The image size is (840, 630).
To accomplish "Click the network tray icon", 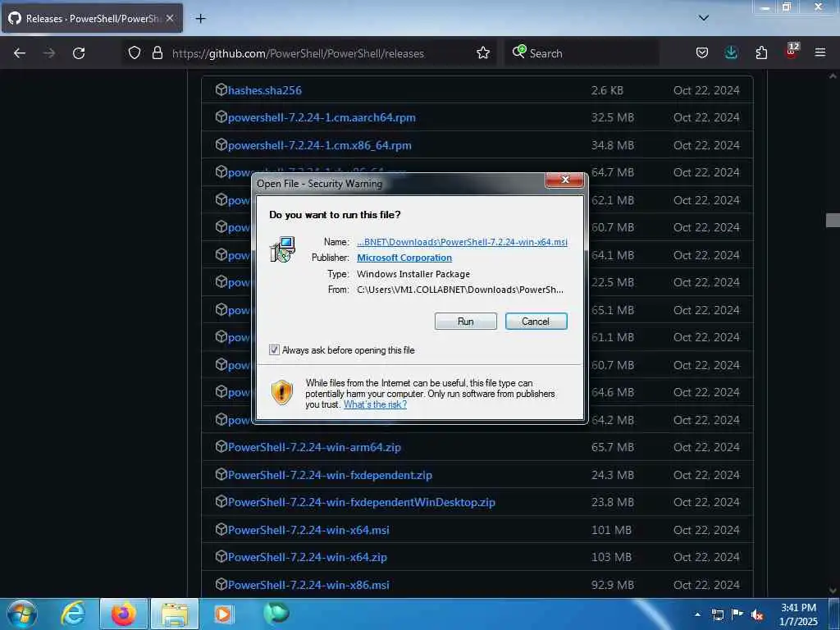I will tap(718, 615).
